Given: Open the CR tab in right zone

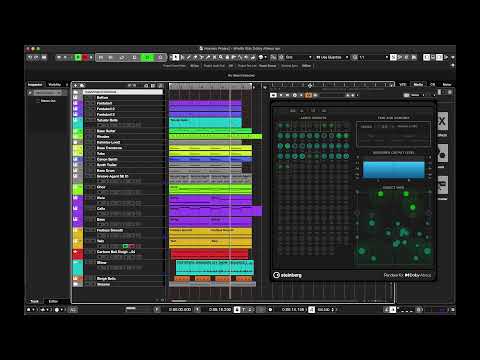Looking at the screenshot, I should click(x=432, y=85).
